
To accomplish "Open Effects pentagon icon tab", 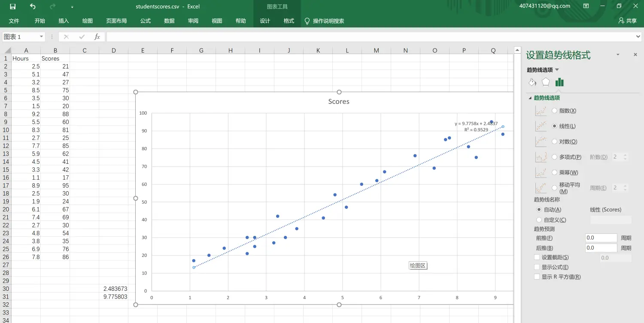I will [546, 82].
